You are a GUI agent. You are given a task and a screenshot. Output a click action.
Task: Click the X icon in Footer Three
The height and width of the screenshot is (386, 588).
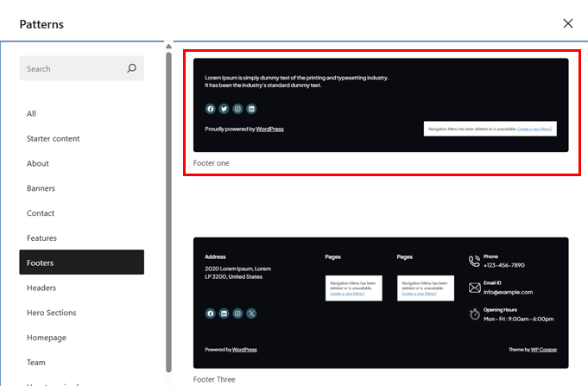[251, 313]
